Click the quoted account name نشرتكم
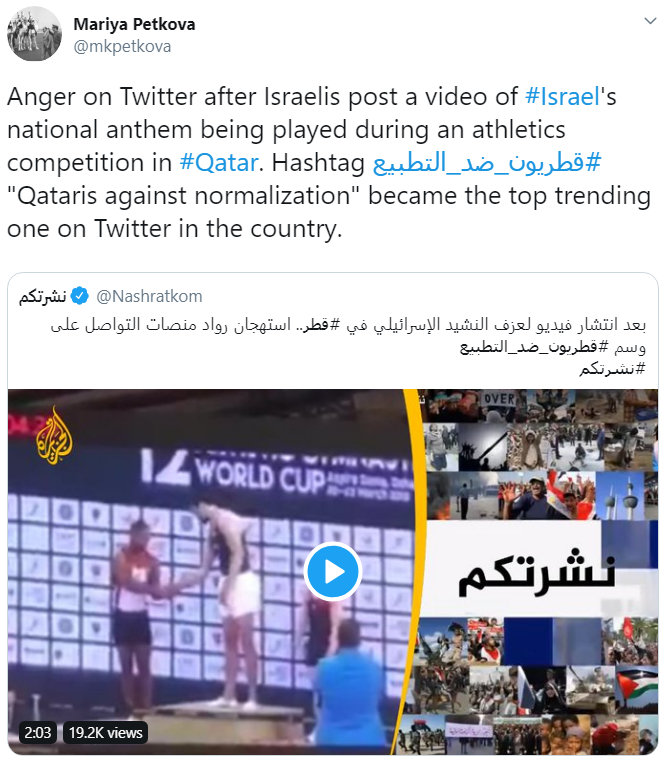665x762 pixels. [43, 296]
